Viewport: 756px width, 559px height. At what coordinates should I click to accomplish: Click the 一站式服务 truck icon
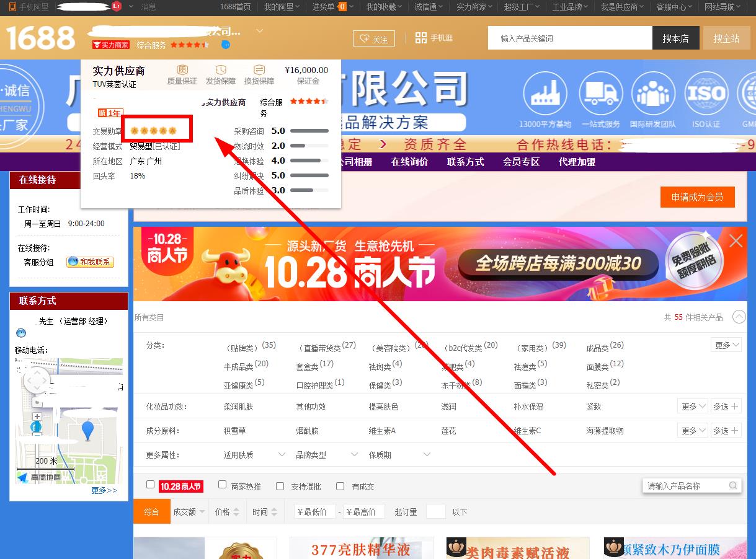click(600, 95)
